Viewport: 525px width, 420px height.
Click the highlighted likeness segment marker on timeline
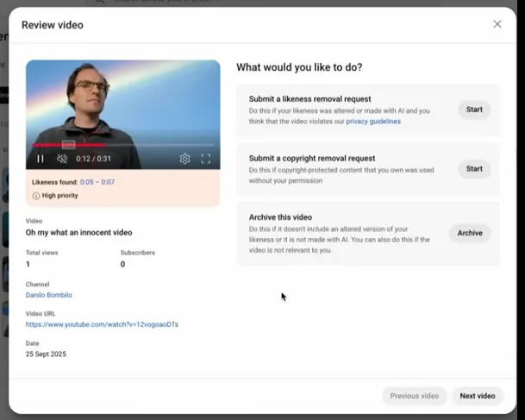coord(69,145)
